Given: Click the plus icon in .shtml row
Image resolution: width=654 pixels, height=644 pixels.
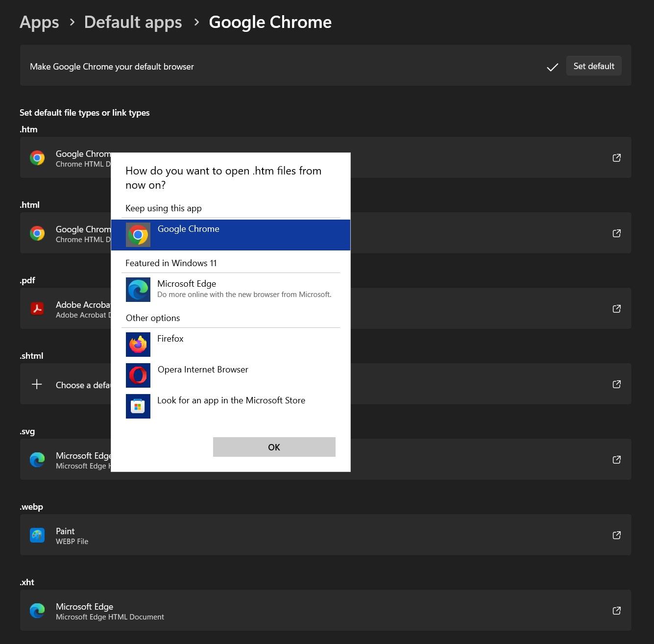Looking at the screenshot, I should pyautogui.click(x=37, y=384).
